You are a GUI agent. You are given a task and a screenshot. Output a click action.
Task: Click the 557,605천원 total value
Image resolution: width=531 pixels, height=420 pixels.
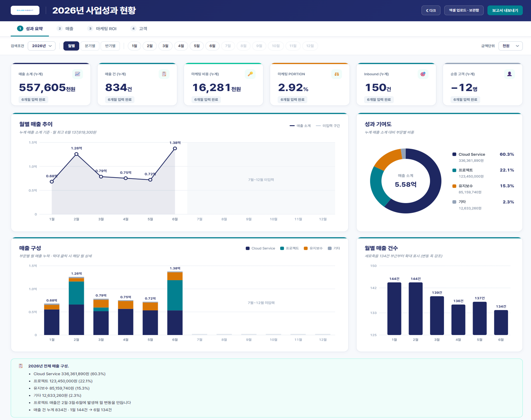(47, 88)
